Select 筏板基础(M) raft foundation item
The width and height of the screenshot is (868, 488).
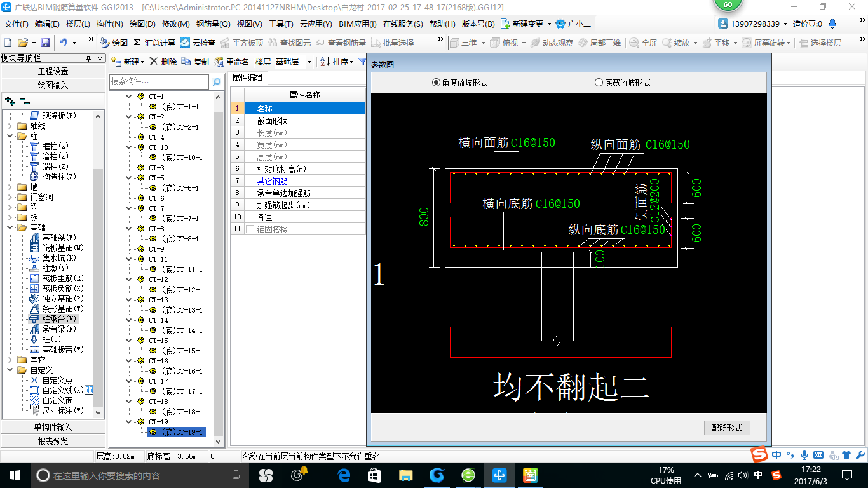[57, 248]
